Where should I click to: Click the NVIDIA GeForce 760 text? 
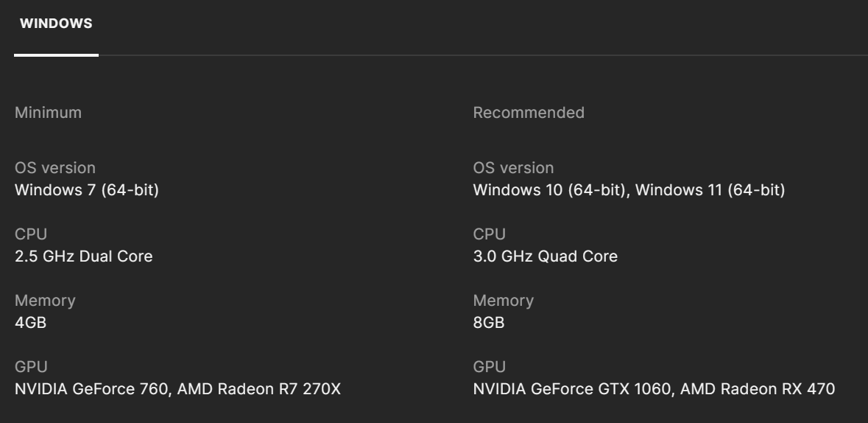click(x=92, y=389)
